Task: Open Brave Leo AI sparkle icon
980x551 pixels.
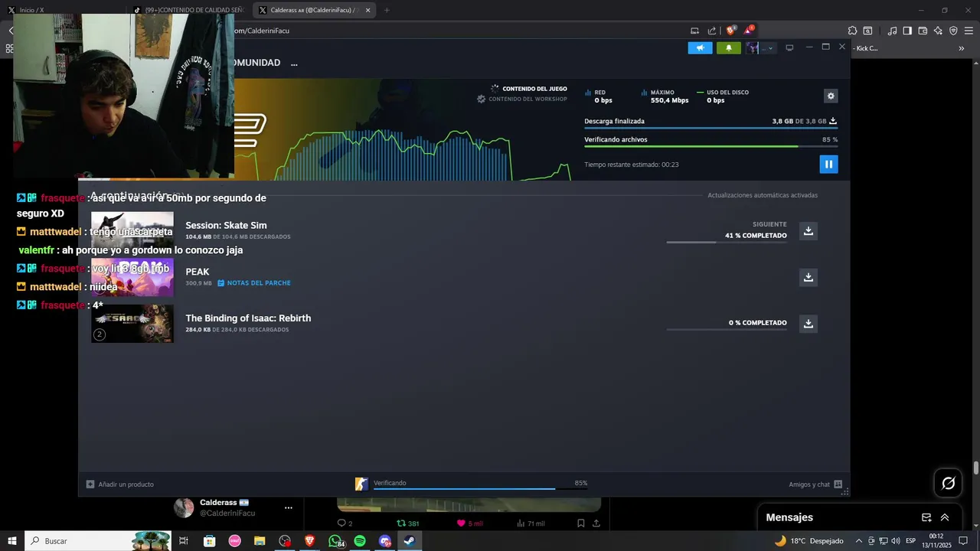Action: click(938, 31)
